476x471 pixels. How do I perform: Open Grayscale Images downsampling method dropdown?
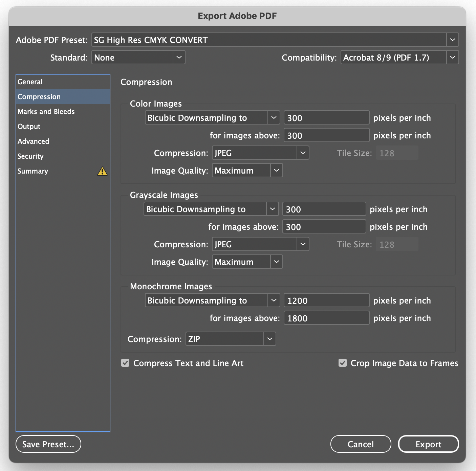[211, 209]
